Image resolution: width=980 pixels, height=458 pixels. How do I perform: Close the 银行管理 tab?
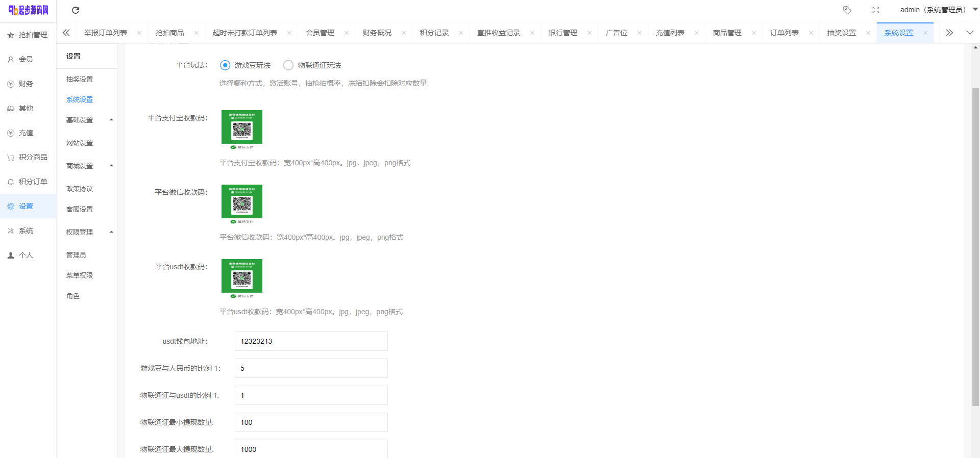pos(590,33)
